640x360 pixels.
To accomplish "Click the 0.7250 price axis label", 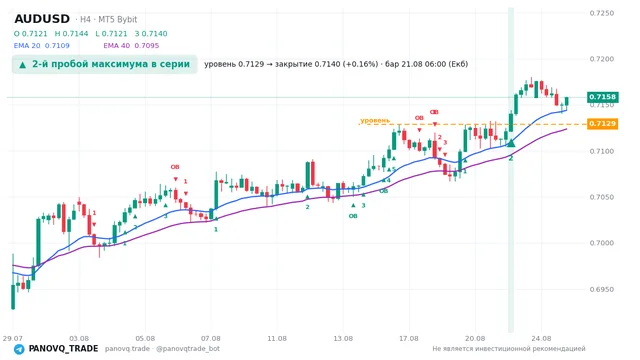I will click(x=602, y=13).
